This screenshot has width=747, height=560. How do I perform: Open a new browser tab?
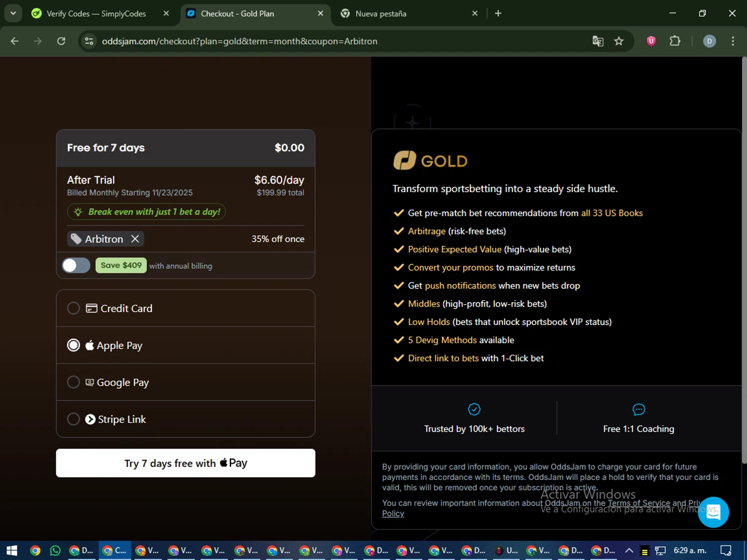click(498, 13)
